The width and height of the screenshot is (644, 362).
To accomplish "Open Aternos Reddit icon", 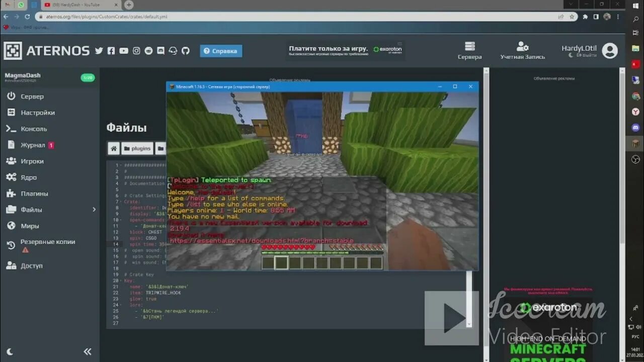I will (x=148, y=51).
